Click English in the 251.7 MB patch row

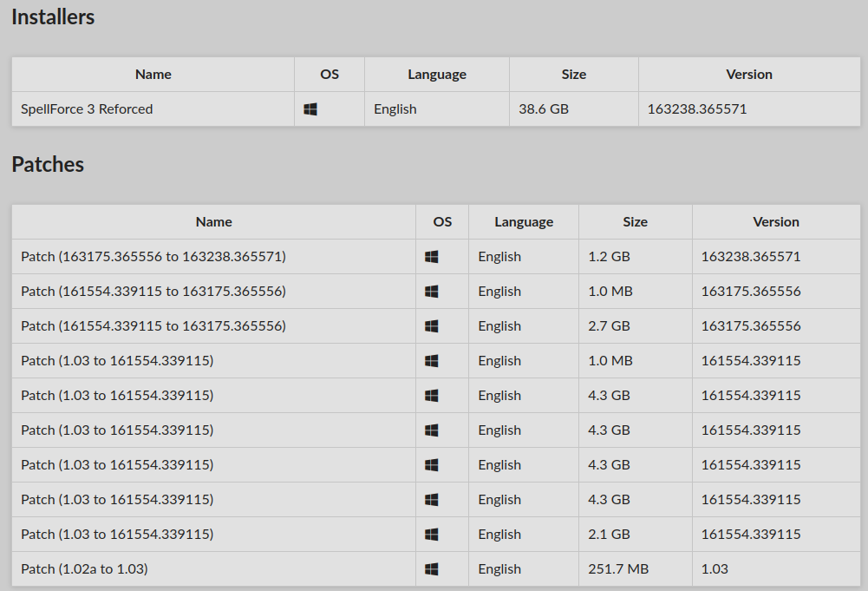click(x=499, y=568)
